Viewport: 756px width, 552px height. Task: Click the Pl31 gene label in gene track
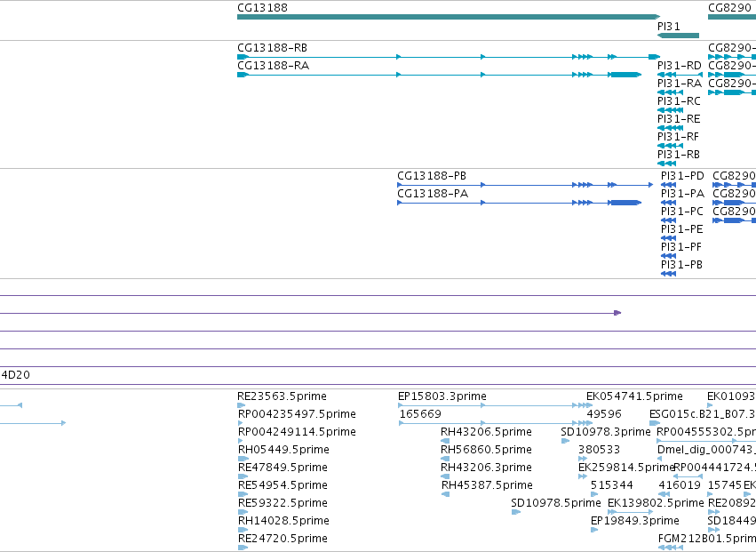click(669, 26)
